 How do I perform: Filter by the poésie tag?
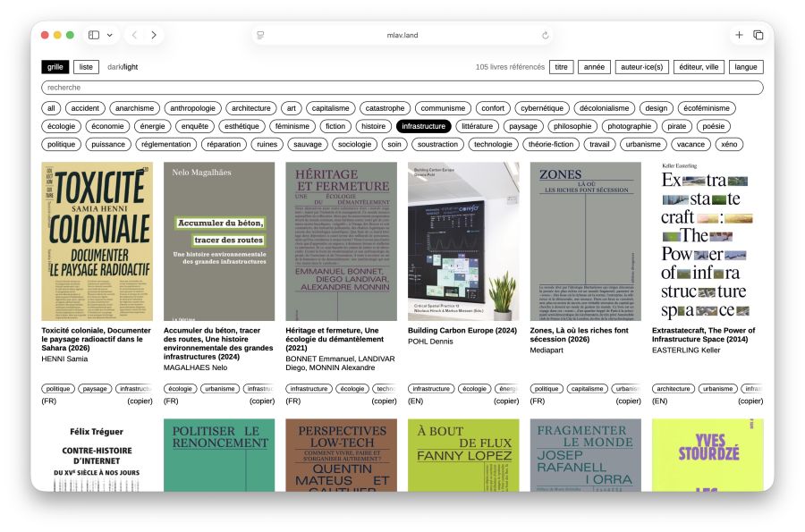pyautogui.click(x=714, y=126)
